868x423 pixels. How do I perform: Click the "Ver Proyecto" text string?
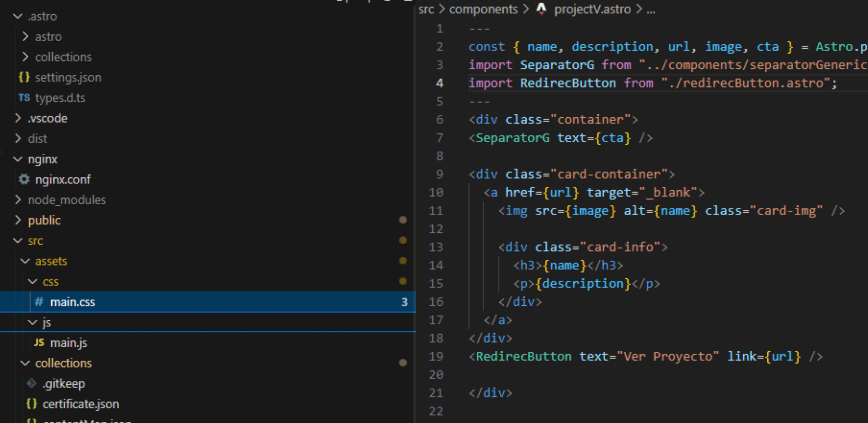tap(667, 356)
